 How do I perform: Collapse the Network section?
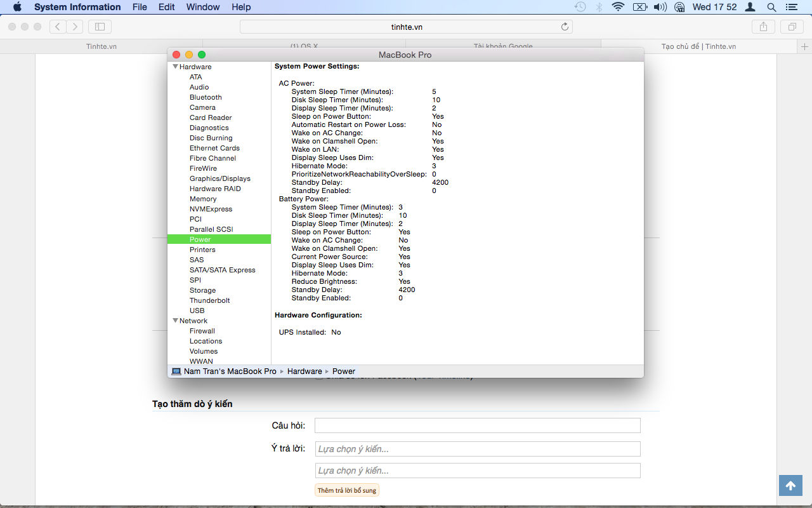176,321
